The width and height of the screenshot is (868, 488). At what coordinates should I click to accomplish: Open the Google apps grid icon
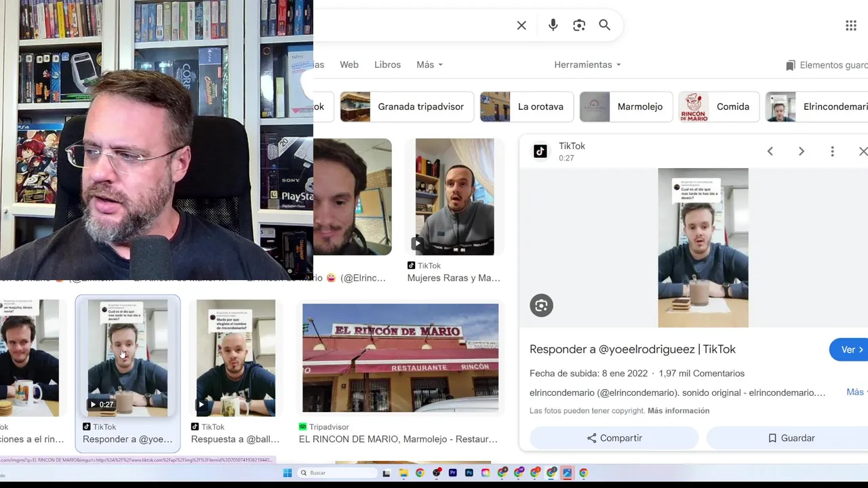(x=851, y=26)
